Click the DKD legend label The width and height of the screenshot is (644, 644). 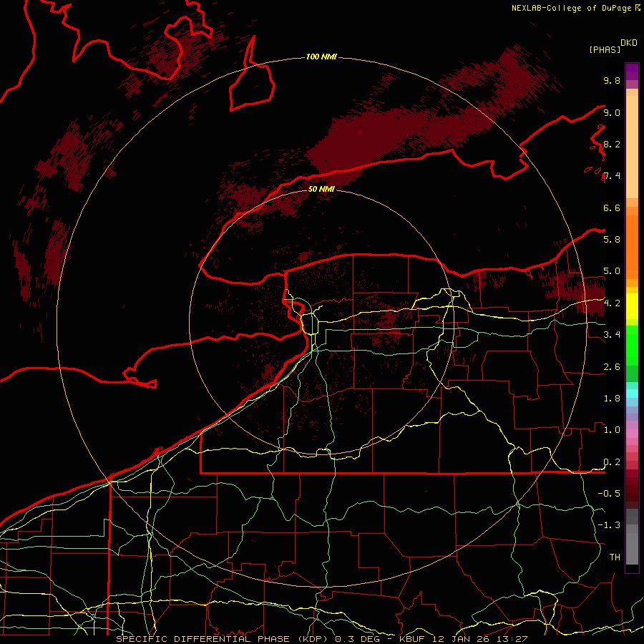[x=629, y=43]
